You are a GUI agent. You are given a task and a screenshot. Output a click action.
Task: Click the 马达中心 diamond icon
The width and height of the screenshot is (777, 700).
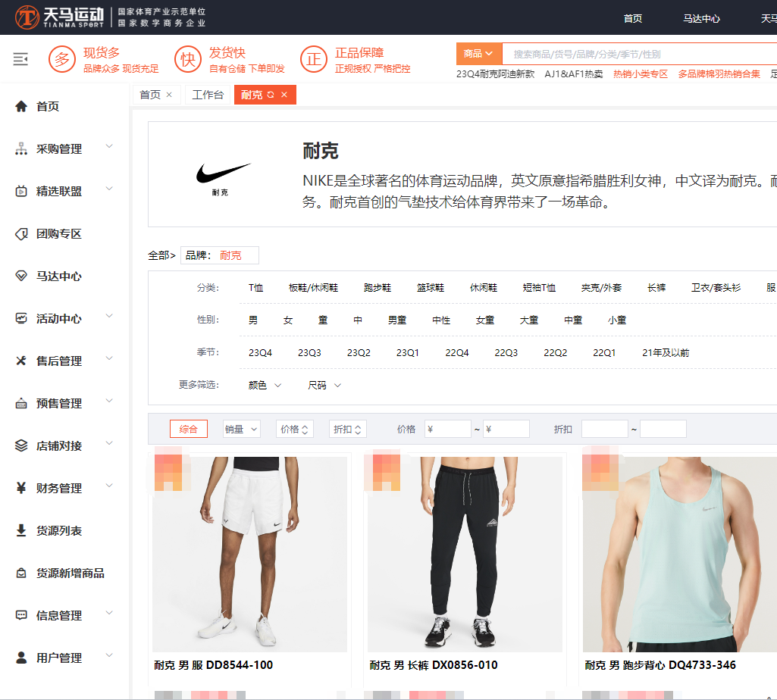pos(20,276)
